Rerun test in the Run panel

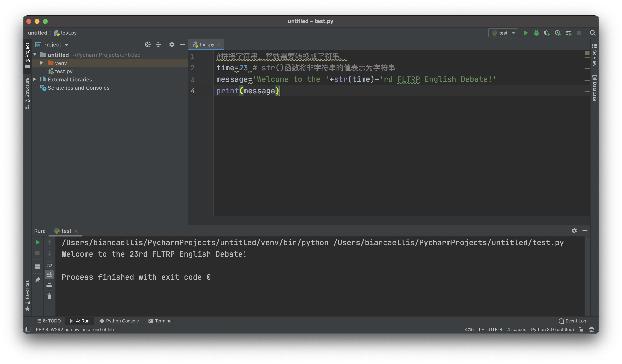point(37,242)
